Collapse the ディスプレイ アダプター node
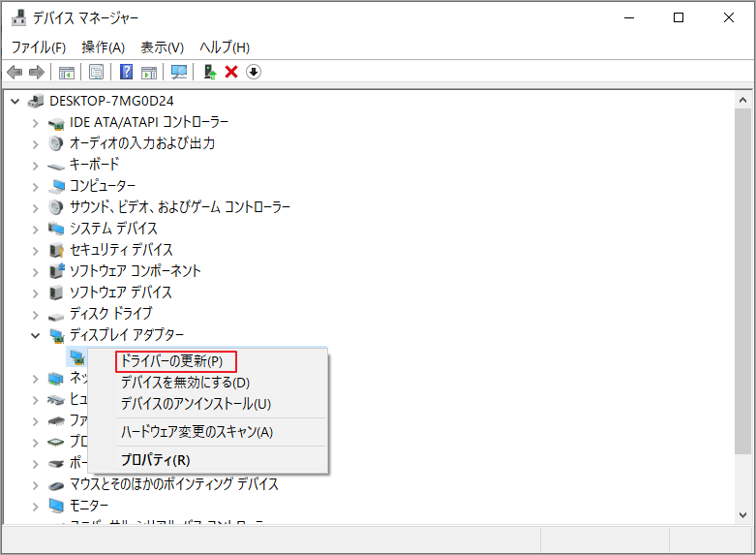This screenshot has height=555, width=756. [35, 335]
